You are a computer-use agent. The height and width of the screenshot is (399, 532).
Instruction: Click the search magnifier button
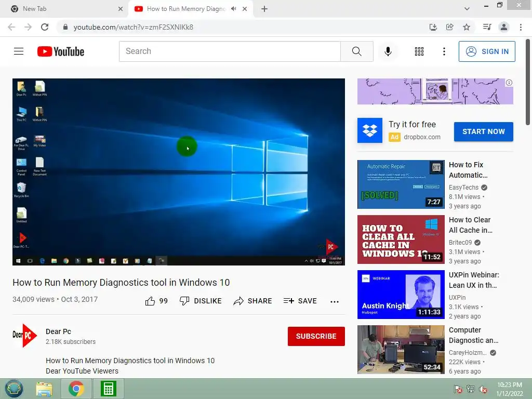tap(356, 51)
